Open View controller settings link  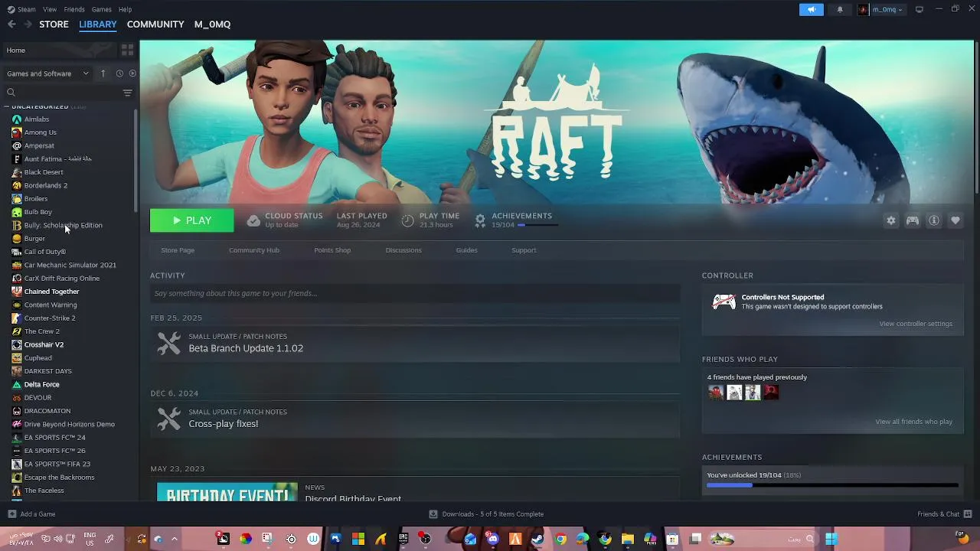[916, 324]
